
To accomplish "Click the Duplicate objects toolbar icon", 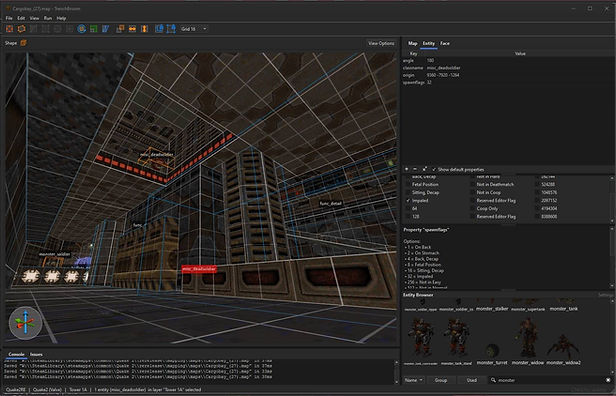I will click(x=120, y=29).
